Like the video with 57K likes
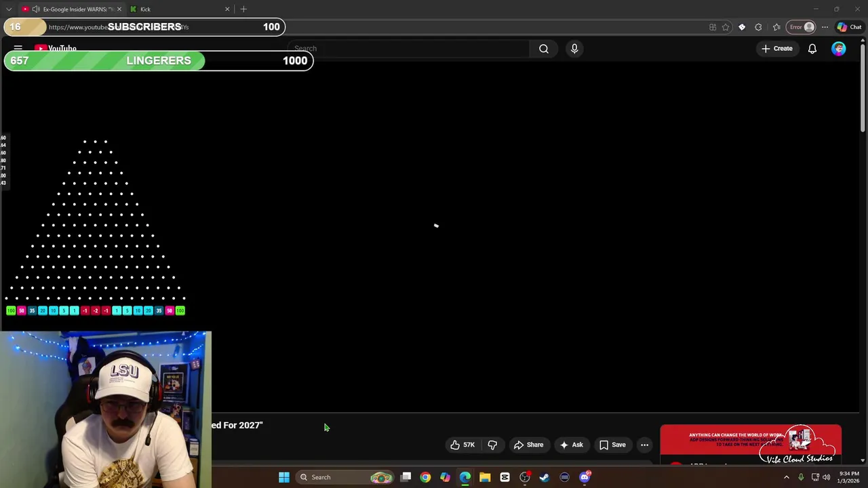Screen dimensions: 868x488 pos(462,445)
